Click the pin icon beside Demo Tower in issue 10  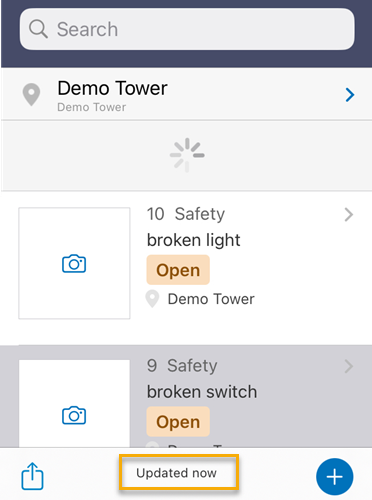click(153, 299)
